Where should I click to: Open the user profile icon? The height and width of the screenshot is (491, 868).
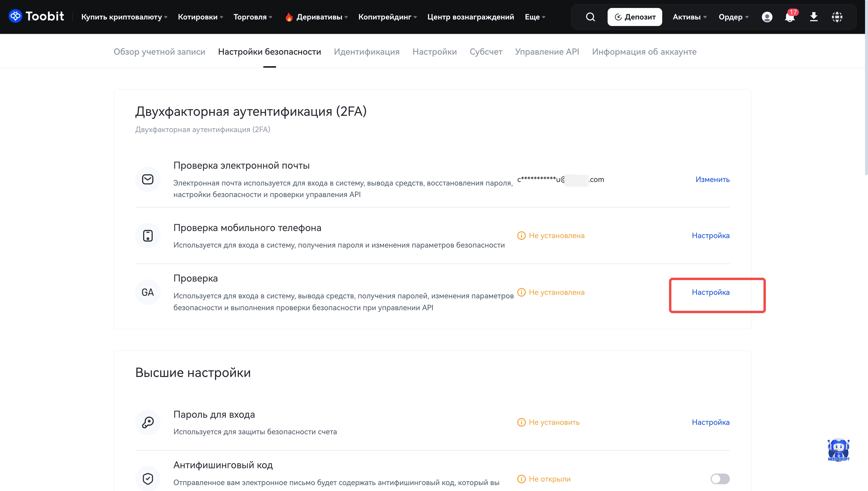(766, 17)
